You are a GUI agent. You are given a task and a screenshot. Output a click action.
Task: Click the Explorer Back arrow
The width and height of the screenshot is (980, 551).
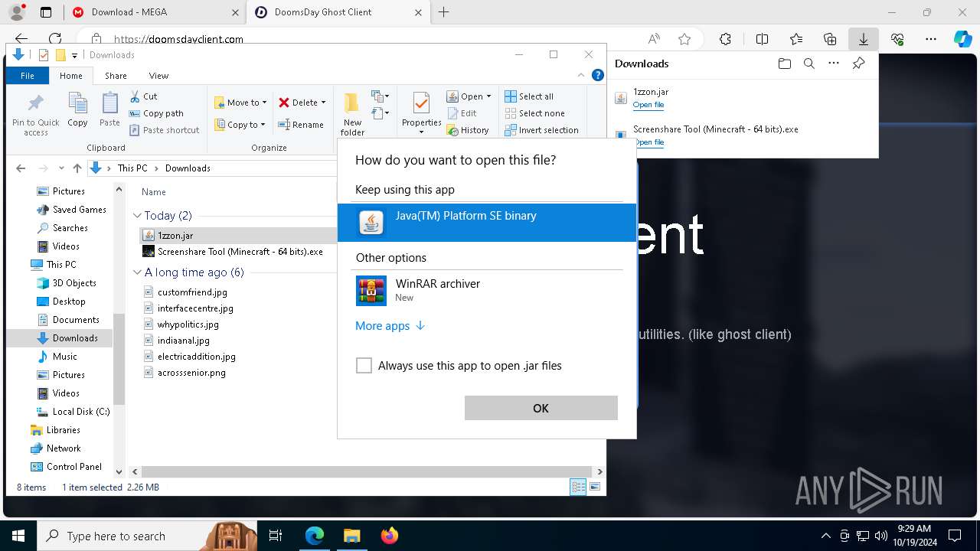click(x=21, y=168)
